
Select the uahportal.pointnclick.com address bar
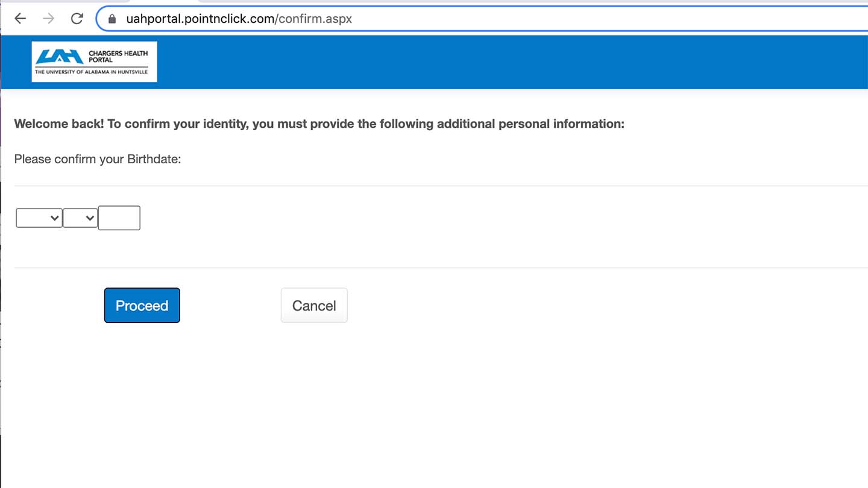pyautogui.click(x=482, y=19)
